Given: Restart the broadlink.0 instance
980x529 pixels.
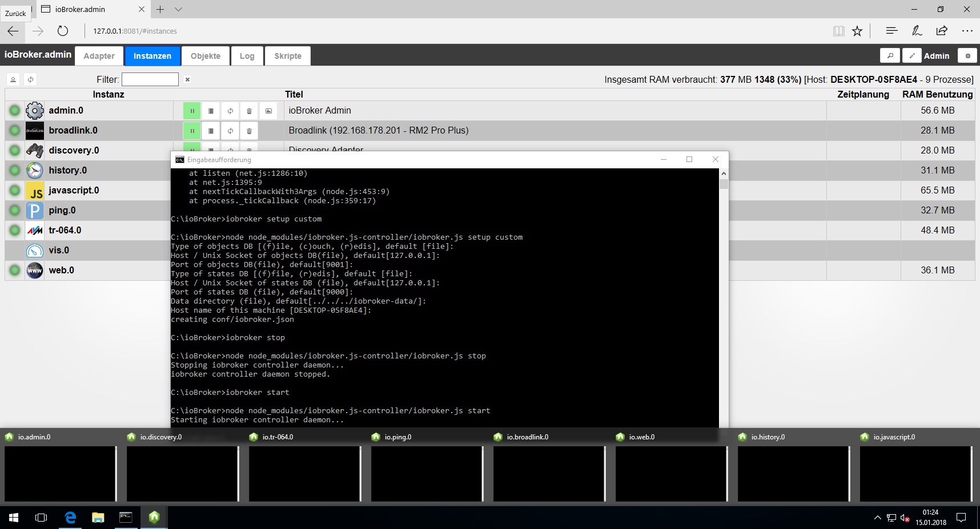Looking at the screenshot, I should point(230,131).
